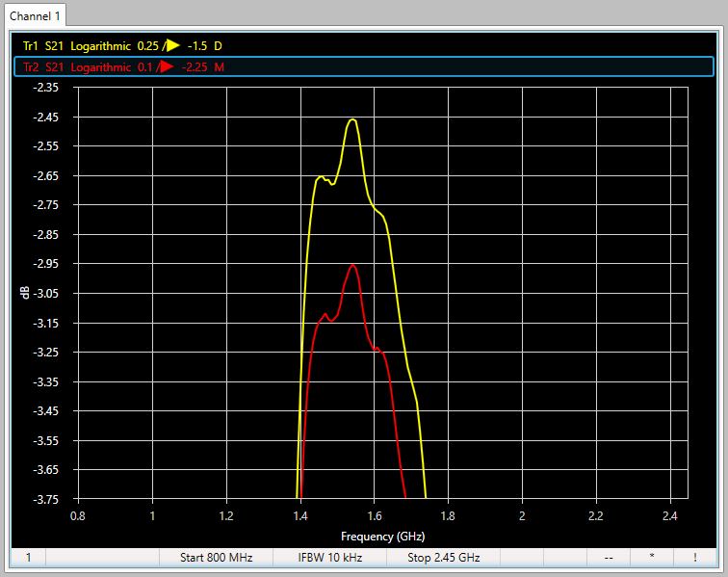Switch to the Channel 1 tab

coord(35,16)
